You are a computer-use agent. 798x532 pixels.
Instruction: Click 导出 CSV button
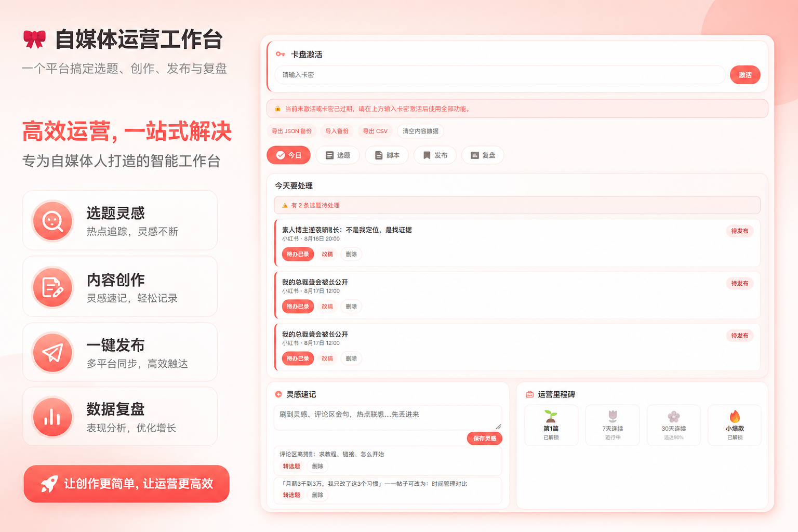[x=375, y=131]
